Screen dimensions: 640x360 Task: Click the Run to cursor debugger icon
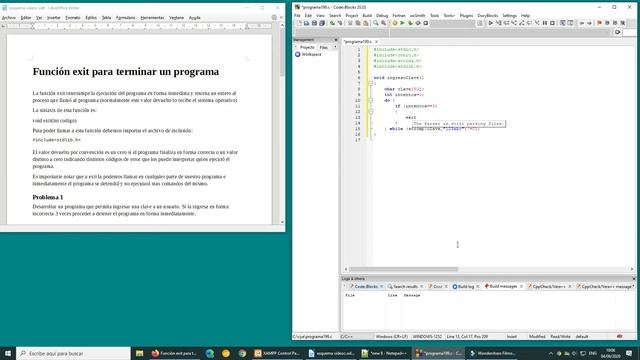pos(498,23)
